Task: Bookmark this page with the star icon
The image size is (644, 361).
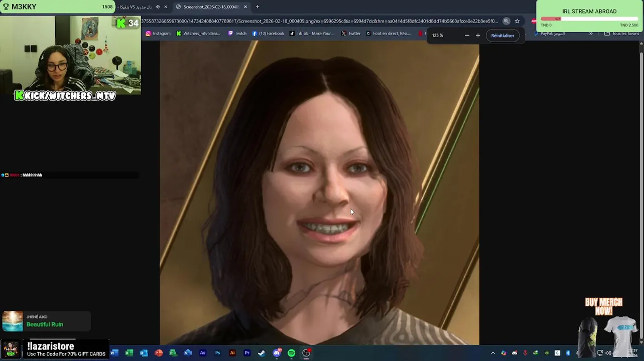Action: [517, 21]
